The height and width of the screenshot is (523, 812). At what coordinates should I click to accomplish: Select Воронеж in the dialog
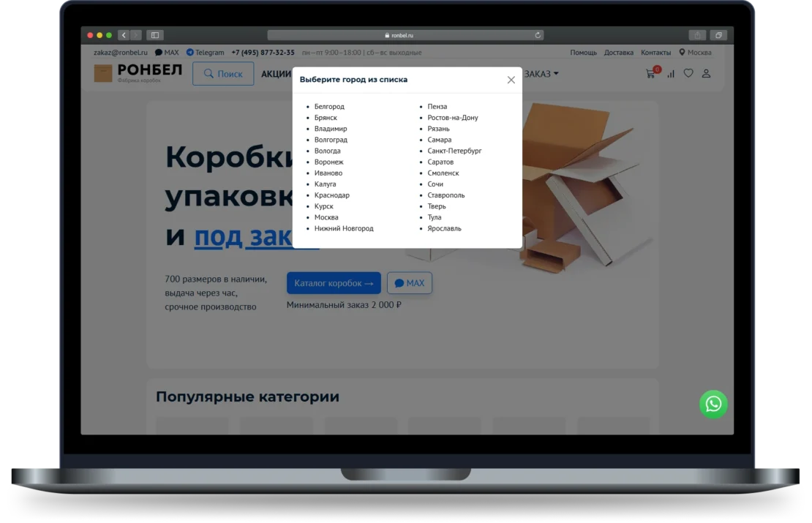coord(328,162)
